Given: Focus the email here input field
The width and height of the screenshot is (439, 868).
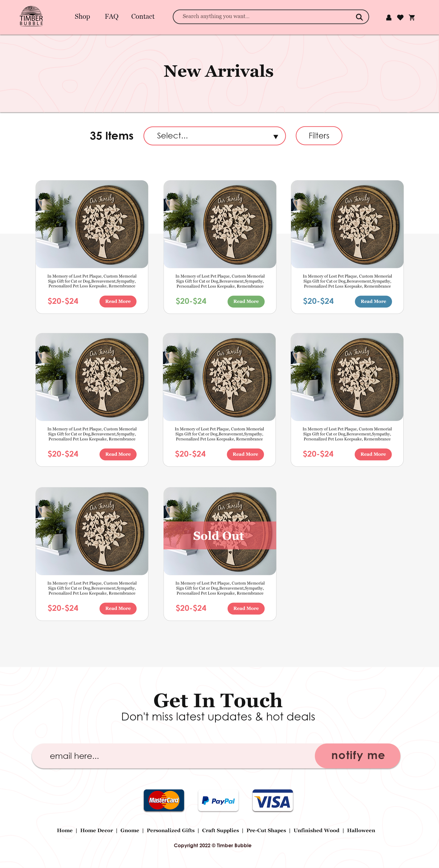Looking at the screenshot, I should 173,756.
